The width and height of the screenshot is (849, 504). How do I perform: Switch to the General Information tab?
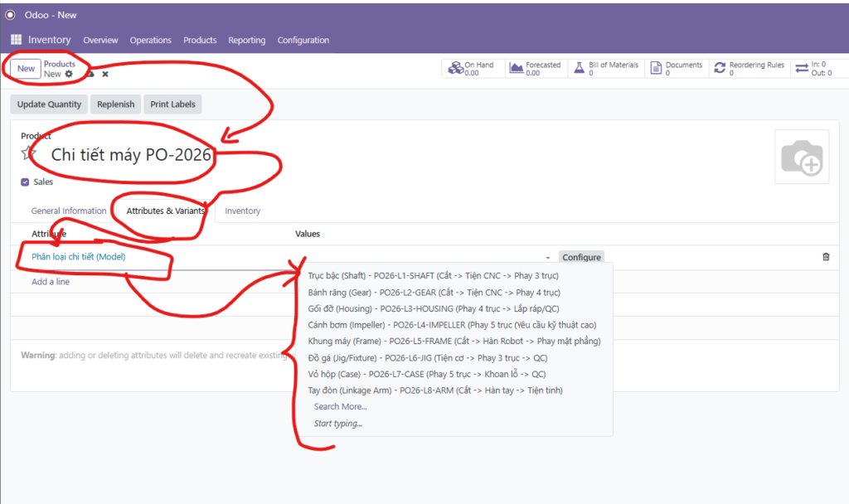tap(69, 211)
